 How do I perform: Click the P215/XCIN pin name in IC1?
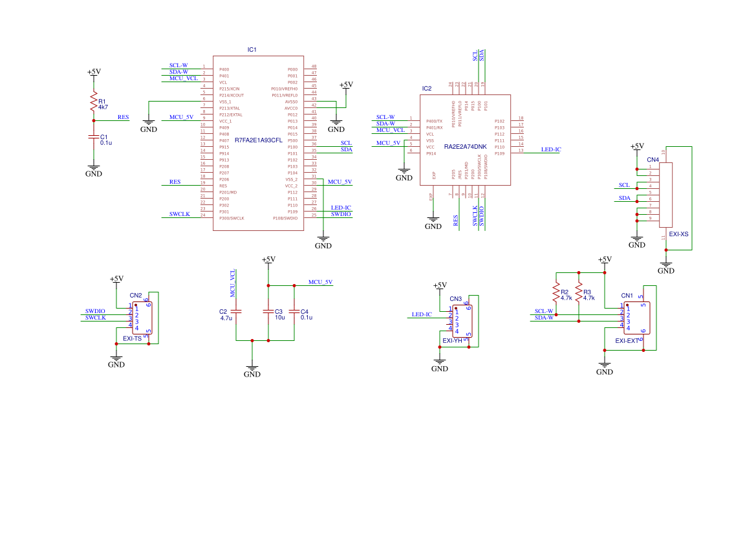click(x=230, y=89)
